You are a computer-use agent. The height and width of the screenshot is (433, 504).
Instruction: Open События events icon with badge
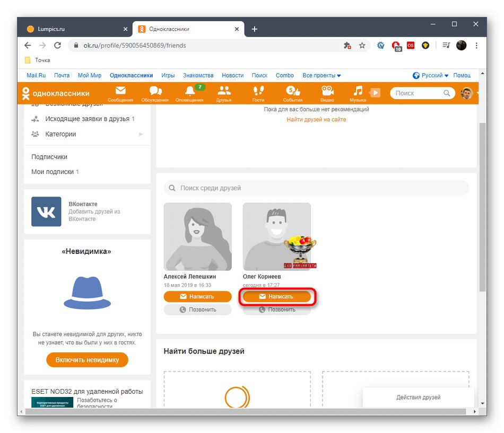(x=293, y=90)
